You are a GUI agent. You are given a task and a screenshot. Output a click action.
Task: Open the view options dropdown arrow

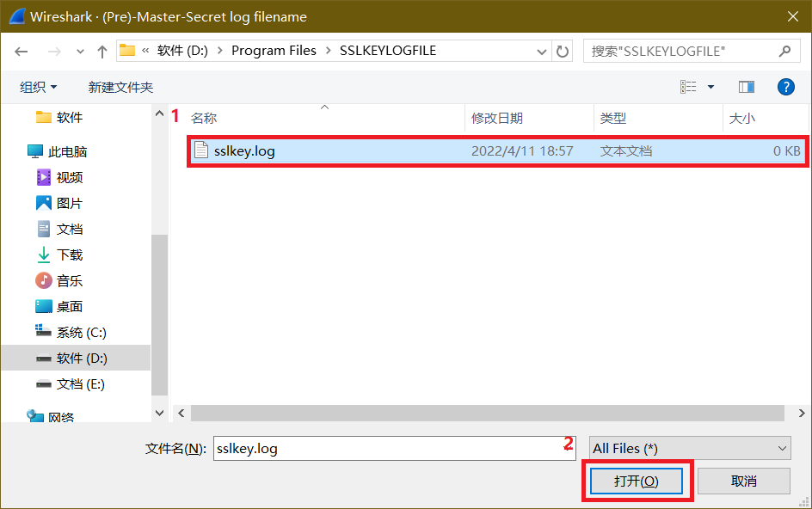coord(710,87)
